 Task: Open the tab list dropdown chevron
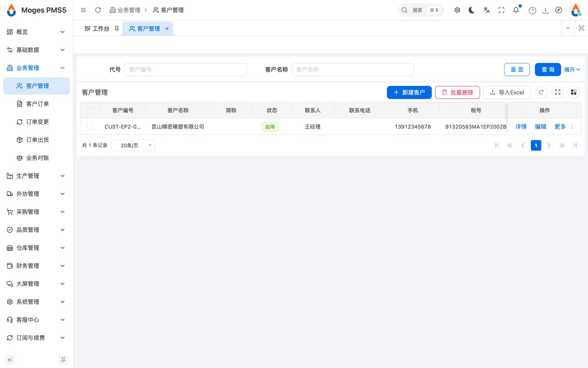[568, 28]
